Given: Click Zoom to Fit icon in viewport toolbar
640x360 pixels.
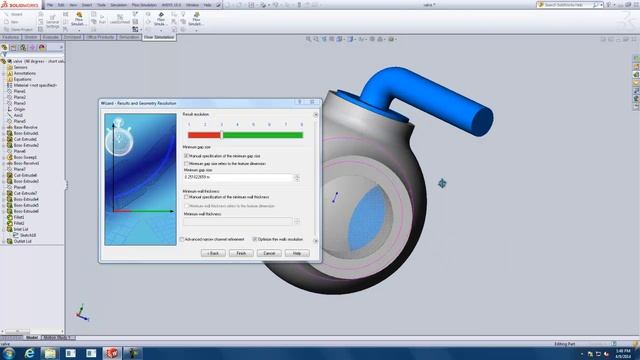Looking at the screenshot, I should pyautogui.click(x=309, y=39).
